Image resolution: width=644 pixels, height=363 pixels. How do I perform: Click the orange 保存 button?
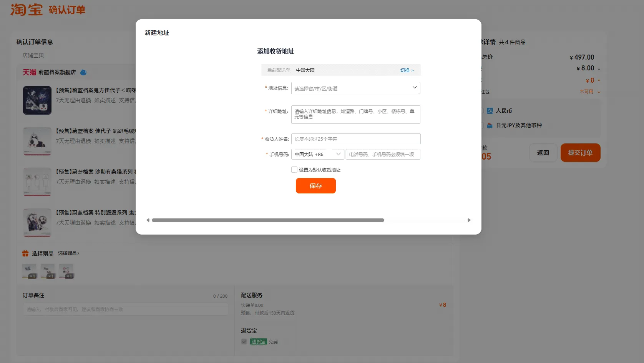click(x=315, y=186)
